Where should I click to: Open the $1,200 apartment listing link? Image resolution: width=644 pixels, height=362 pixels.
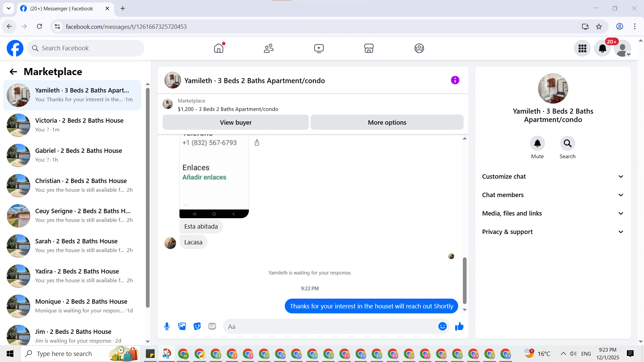(x=228, y=109)
